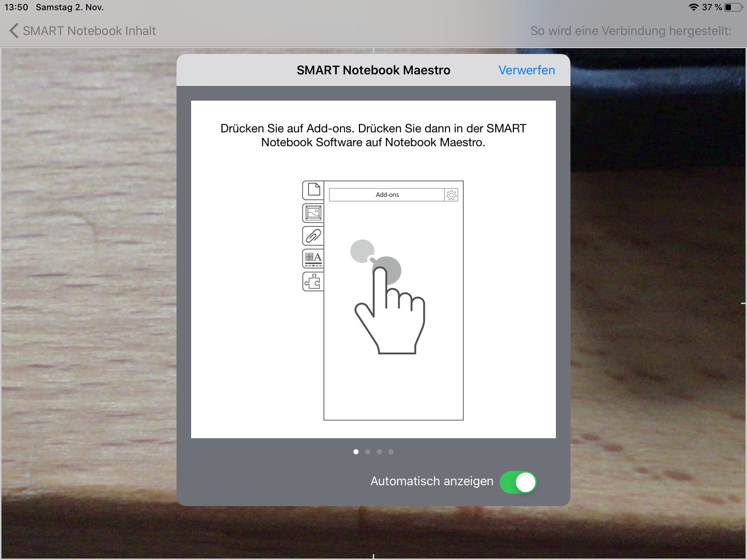747x560 pixels.
Task: Dismiss dialog with Verwerfen
Action: [x=526, y=70]
